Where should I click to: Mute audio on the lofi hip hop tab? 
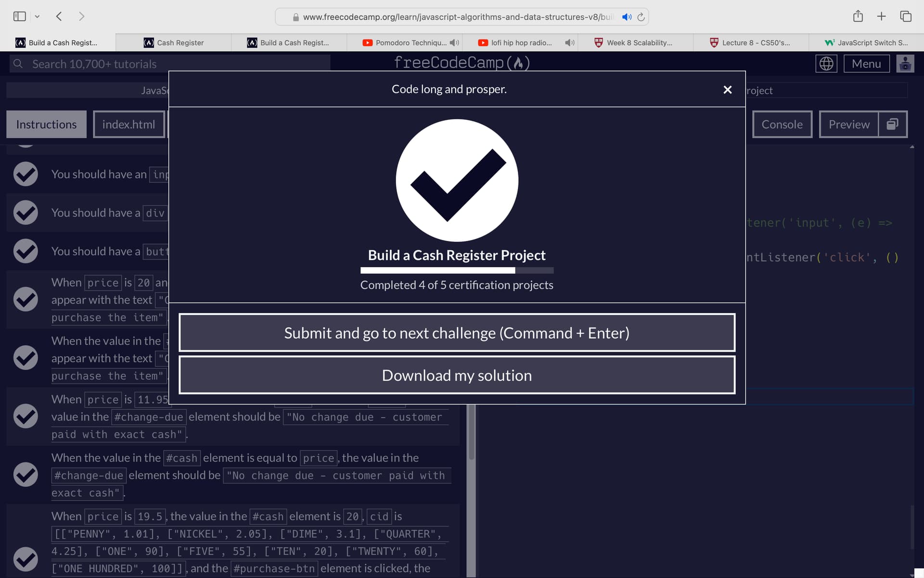point(569,42)
